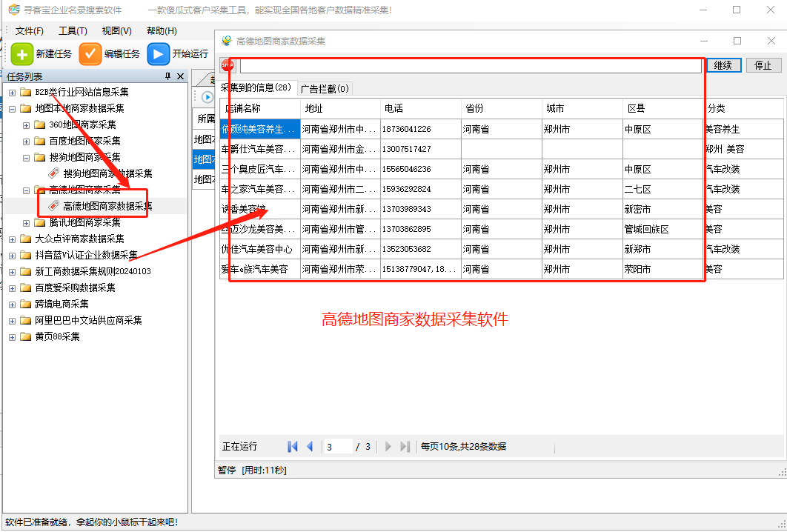Sort by the 电话 column header
787x532 pixels.
coord(421,108)
